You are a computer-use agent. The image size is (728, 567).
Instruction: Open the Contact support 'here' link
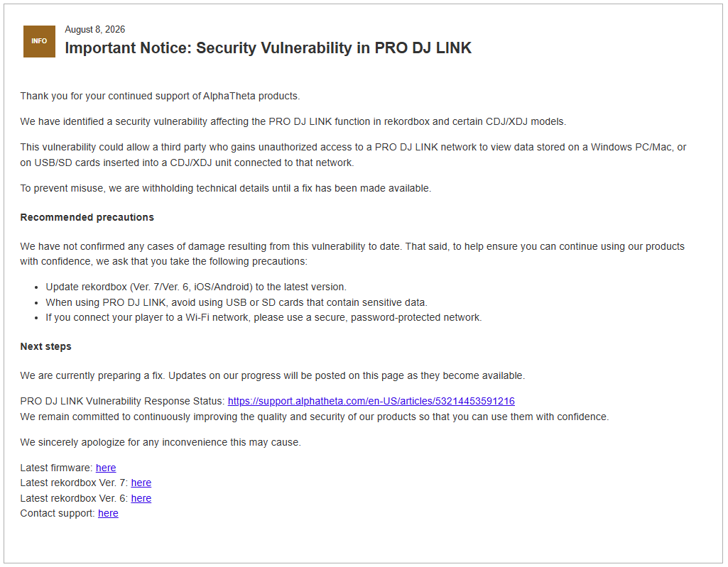click(108, 514)
